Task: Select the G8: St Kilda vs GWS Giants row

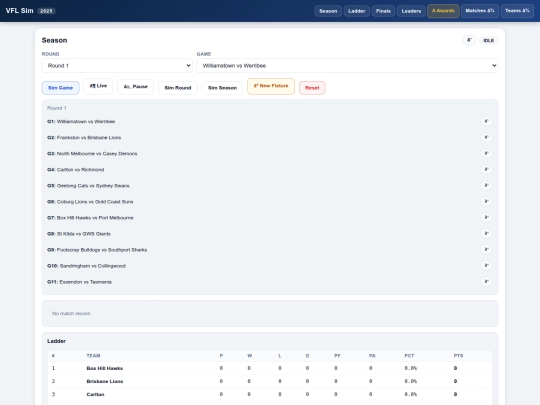Action: coord(270,233)
